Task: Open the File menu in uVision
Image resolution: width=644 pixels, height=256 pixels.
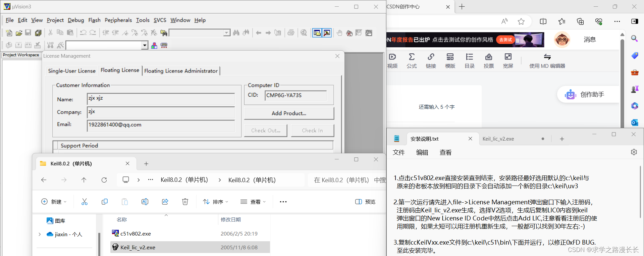Action: pyautogui.click(x=10, y=20)
